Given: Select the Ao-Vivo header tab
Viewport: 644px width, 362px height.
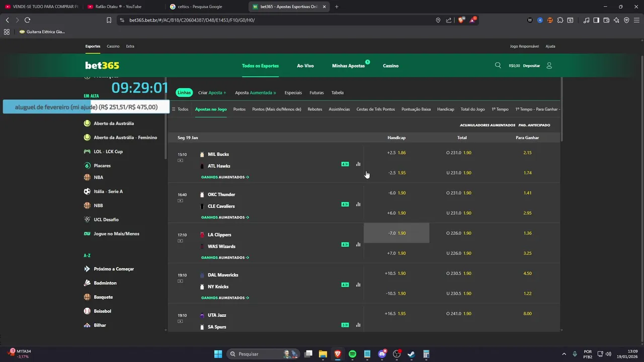Looking at the screenshot, I should point(305,66).
